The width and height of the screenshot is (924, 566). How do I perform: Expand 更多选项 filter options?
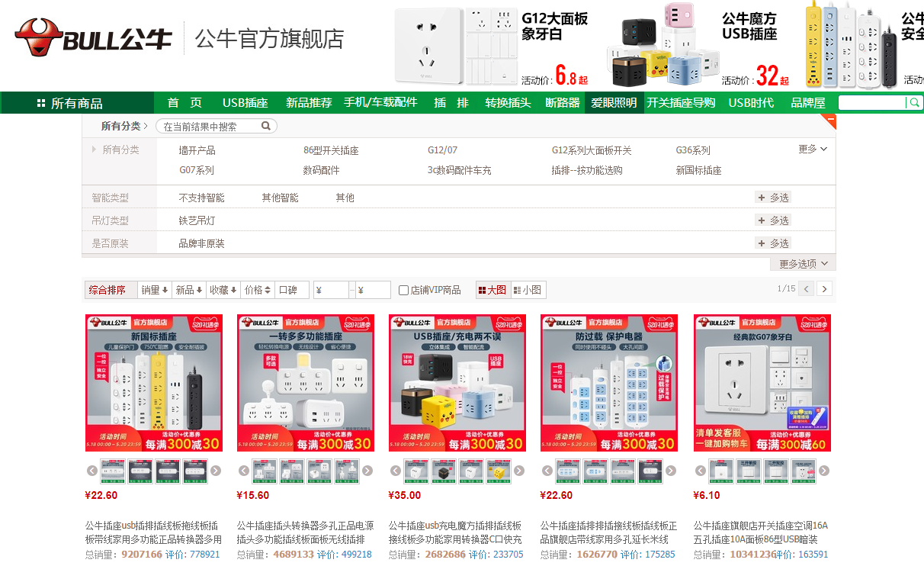point(804,264)
